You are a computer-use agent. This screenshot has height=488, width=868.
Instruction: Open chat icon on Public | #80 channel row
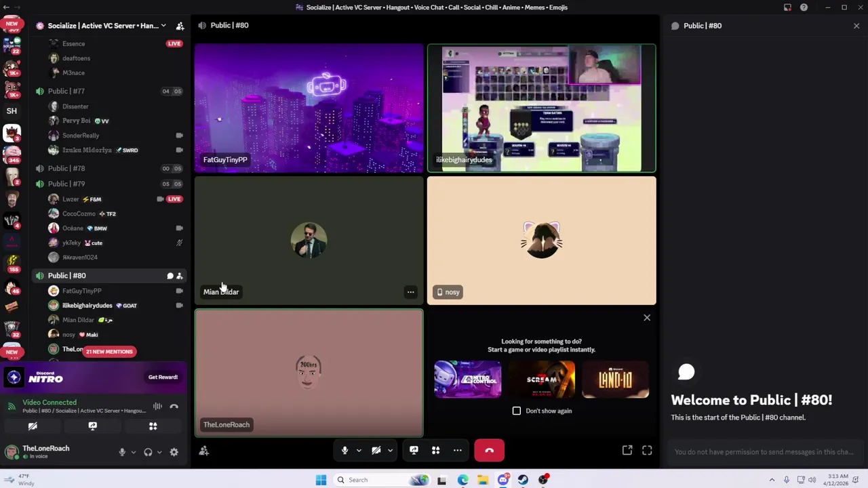pos(170,276)
